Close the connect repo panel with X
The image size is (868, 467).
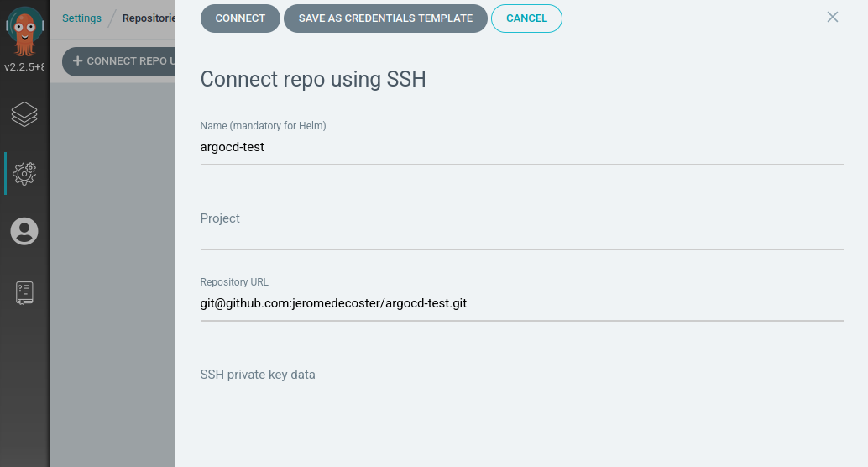[833, 18]
